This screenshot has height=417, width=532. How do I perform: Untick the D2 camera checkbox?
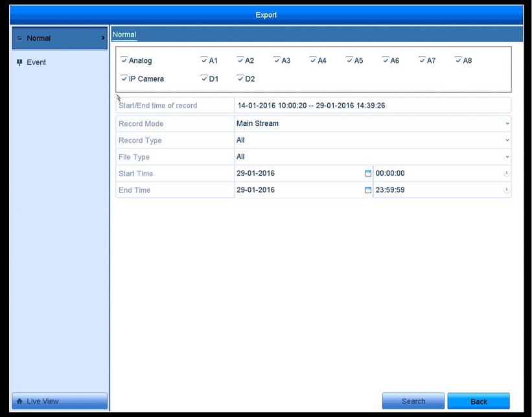click(x=240, y=78)
